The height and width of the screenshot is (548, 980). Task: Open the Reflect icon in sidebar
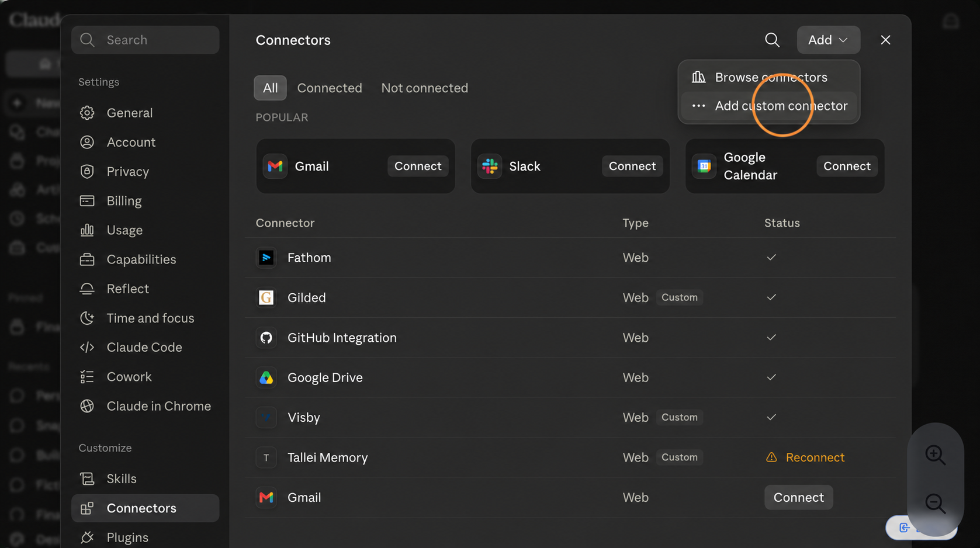tap(87, 289)
